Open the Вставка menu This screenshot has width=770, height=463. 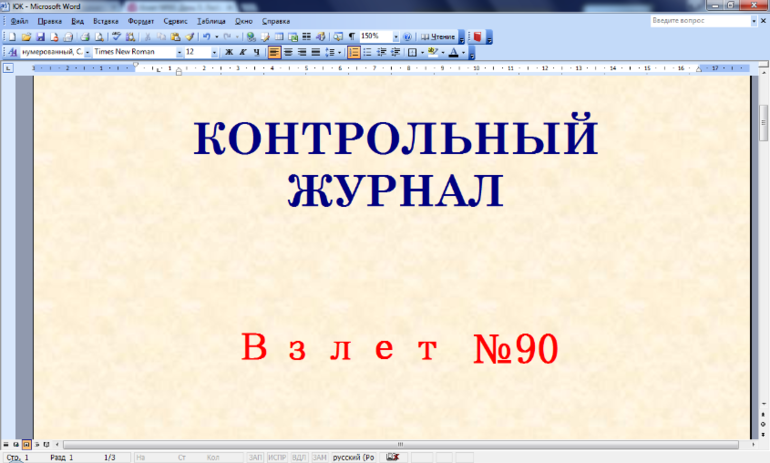(x=105, y=21)
